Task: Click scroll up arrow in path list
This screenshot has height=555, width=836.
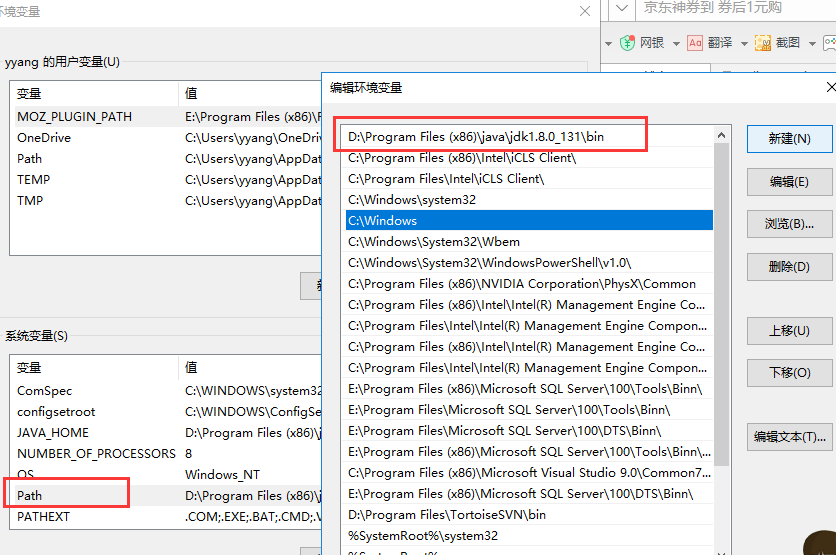Action: tap(721, 135)
